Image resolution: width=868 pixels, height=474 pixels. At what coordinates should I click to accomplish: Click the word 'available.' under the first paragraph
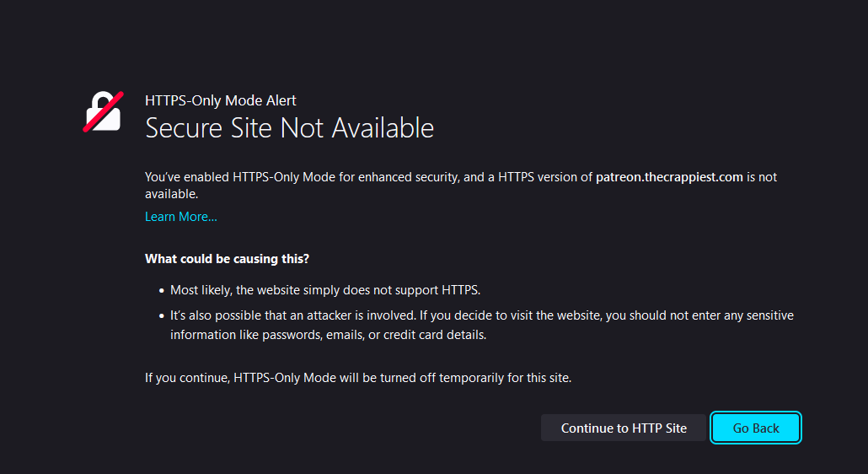(172, 194)
